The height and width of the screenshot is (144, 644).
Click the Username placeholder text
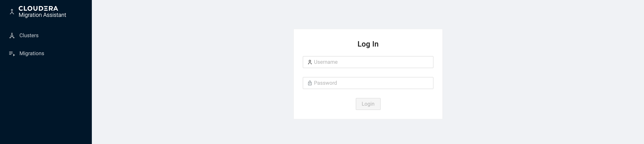326,62
